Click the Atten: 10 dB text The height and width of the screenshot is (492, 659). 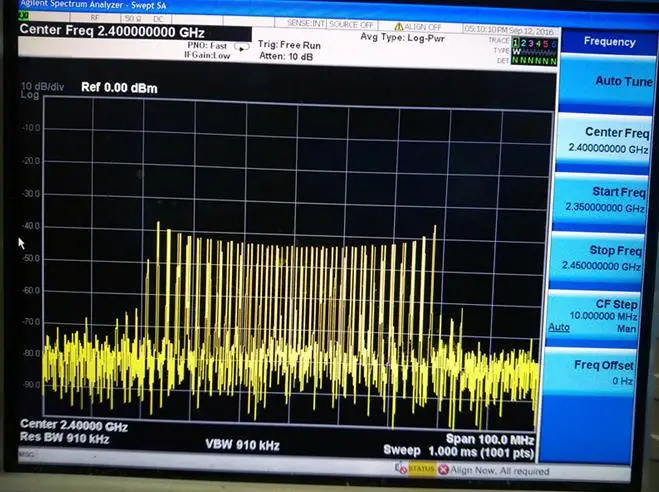click(x=286, y=56)
